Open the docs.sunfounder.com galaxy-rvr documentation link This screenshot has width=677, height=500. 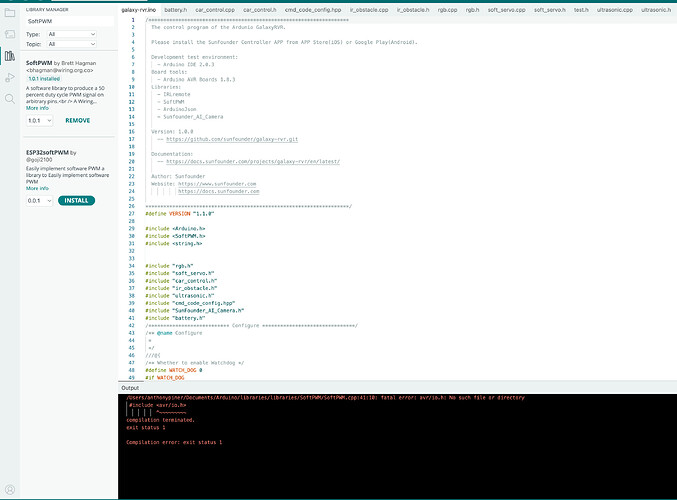pos(253,161)
